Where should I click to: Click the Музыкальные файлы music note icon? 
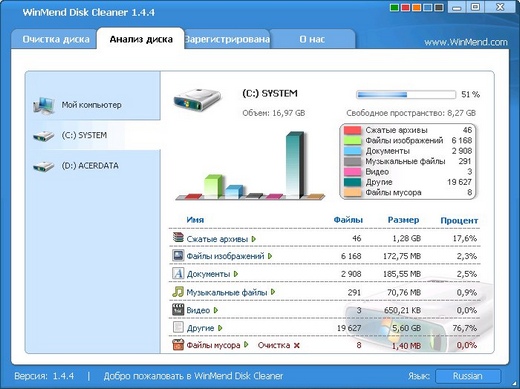pyautogui.click(x=178, y=292)
